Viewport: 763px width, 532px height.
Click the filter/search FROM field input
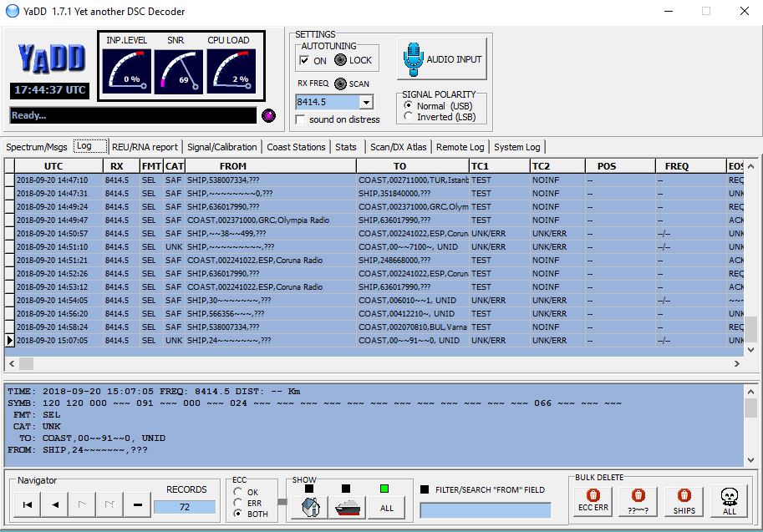(486, 510)
